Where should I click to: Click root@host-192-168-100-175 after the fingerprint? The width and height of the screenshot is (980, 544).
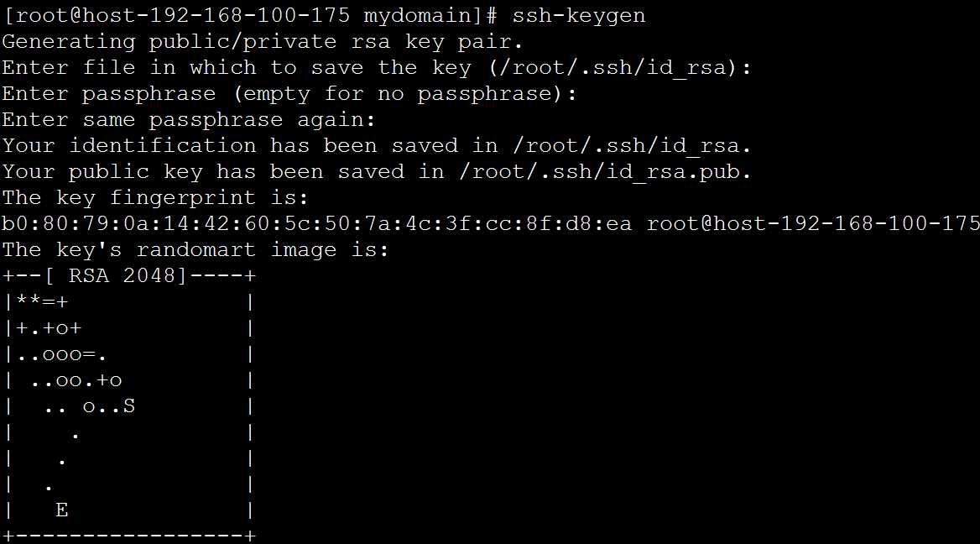(812, 224)
